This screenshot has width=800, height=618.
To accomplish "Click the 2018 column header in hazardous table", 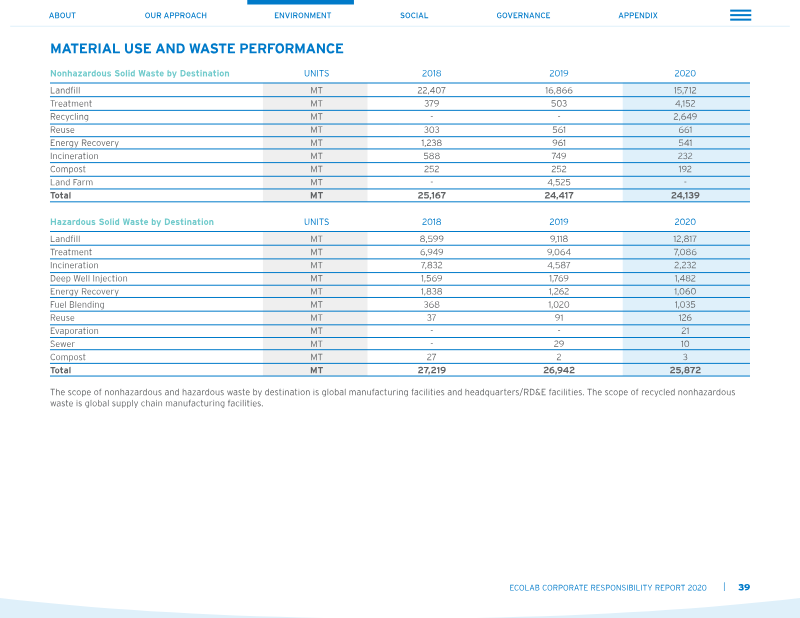I will [431, 222].
